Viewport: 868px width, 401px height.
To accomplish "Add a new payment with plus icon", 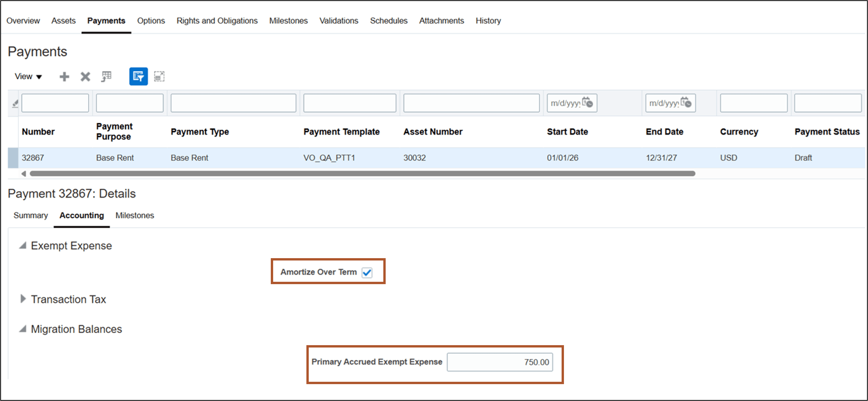I will coord(64,77).
